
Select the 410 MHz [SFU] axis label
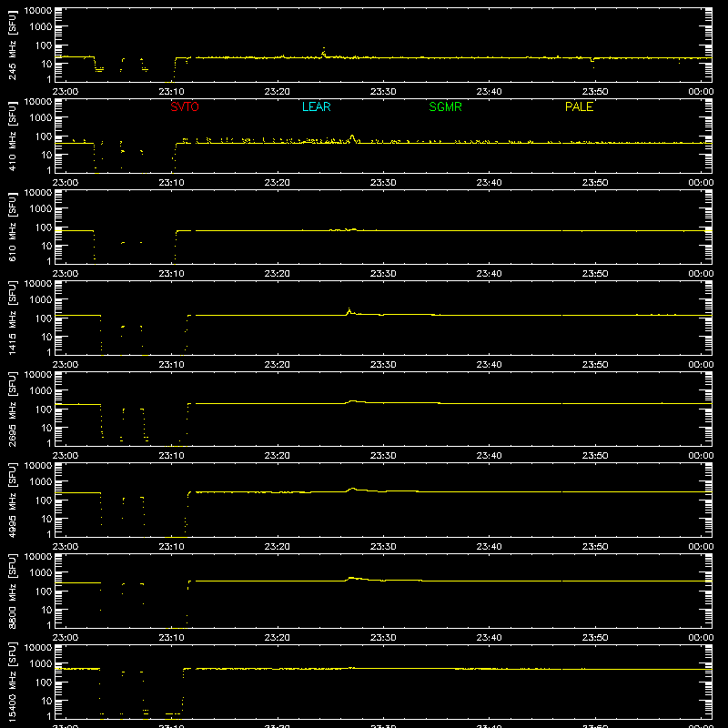(x=12, y=136)
